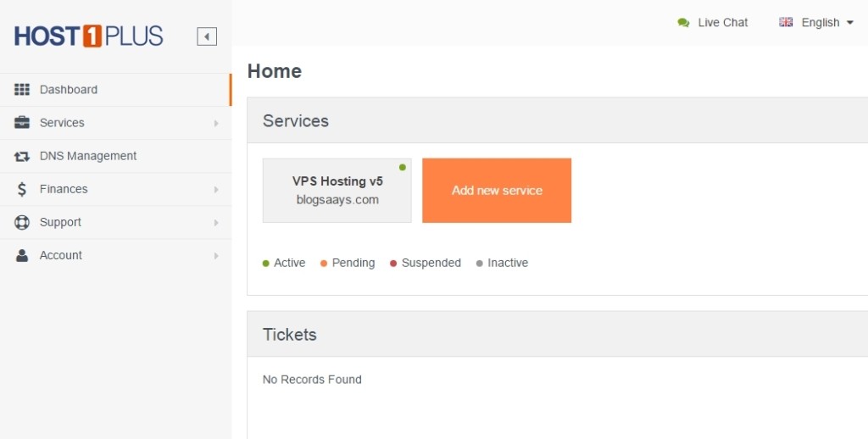This screenshot has height=439, width=868.
Task: Expand the Support submenu arrow
Action: [216, 223]
